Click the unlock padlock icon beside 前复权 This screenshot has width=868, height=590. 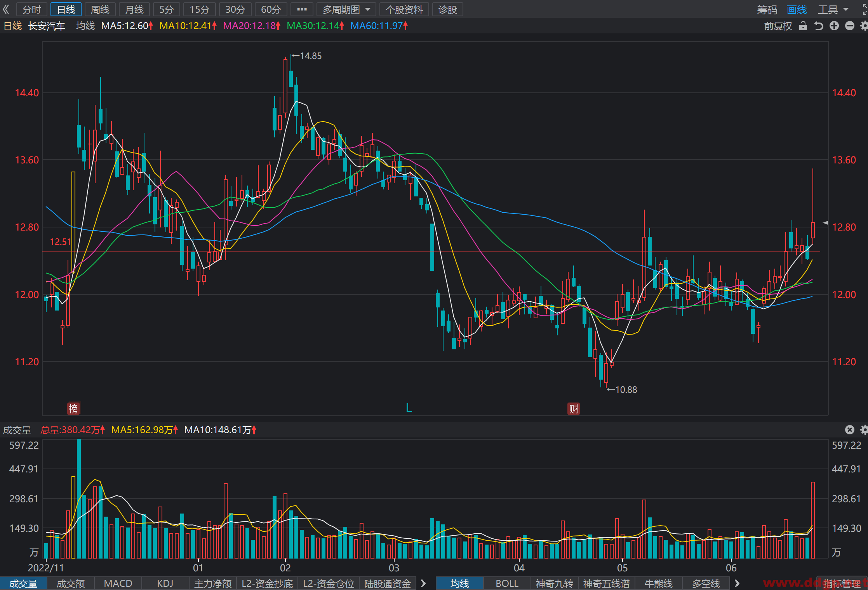tap(803, 26)
